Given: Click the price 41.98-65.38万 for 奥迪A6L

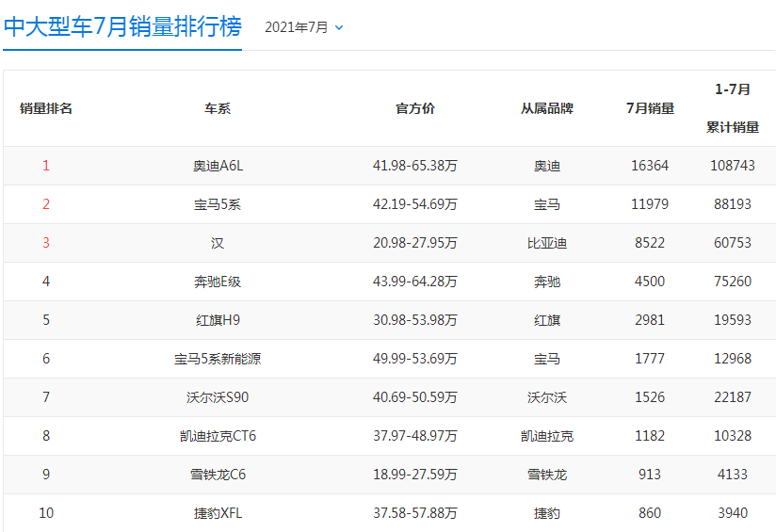Looking at the screenshot, I should [415, 166].
